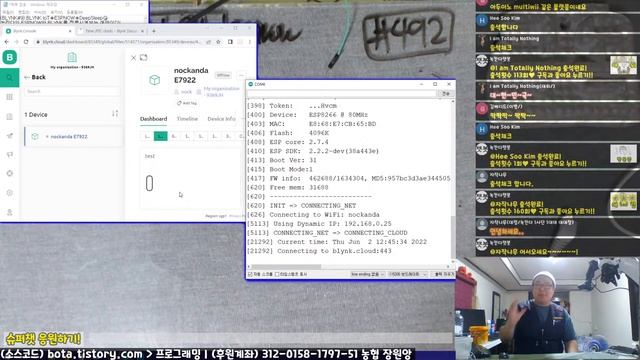Image resolution: width=640 pixels, height=360 pixels.
Task: Select the '3..' time range button
Action: coord(228,136)
